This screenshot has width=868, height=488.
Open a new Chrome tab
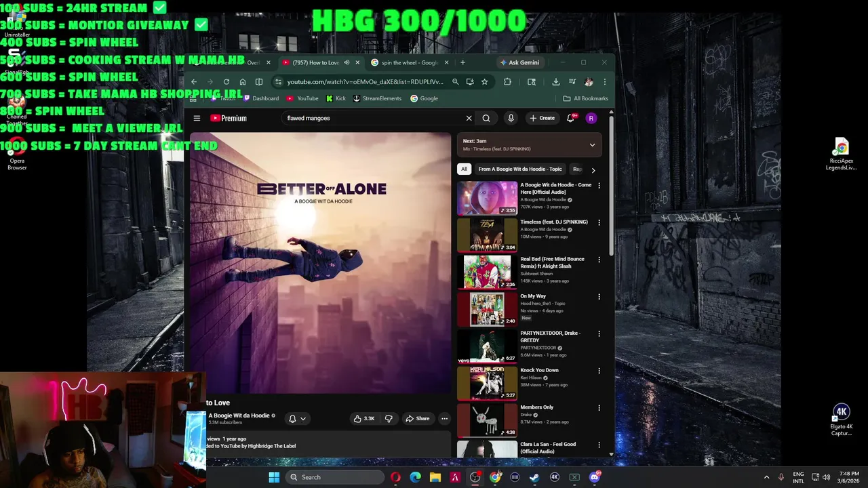tap(462, 62)
